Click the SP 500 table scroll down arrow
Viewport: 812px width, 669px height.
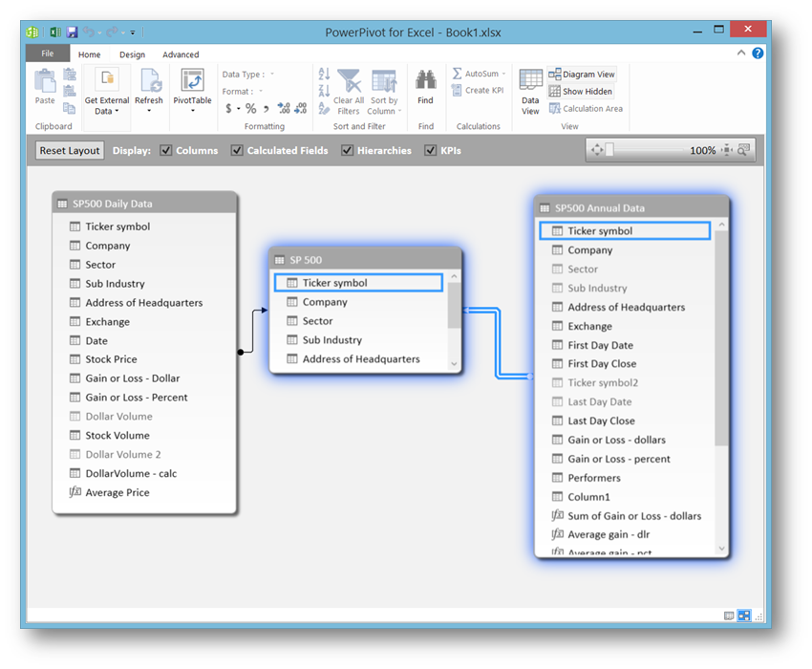(x=454, y=364)
